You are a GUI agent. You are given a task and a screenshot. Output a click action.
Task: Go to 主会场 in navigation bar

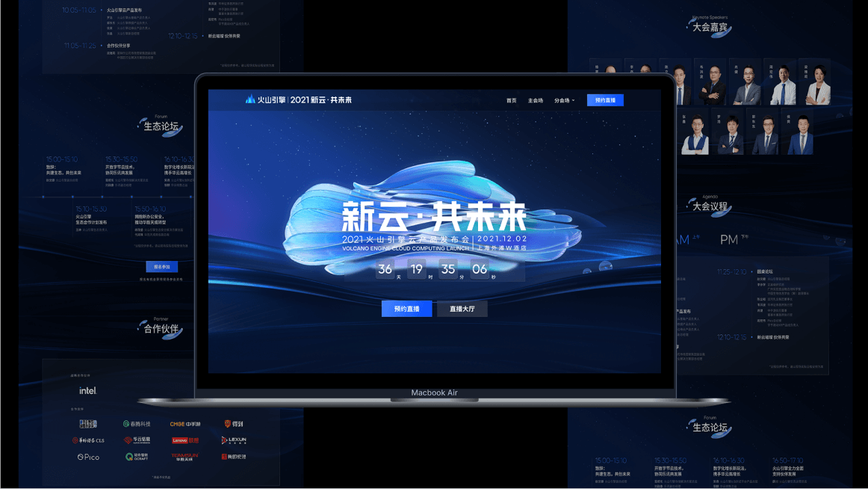point(536,100)
